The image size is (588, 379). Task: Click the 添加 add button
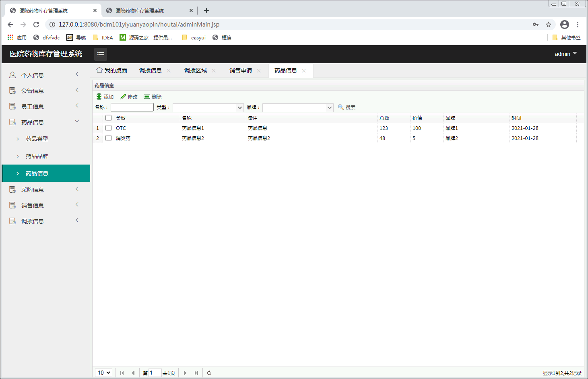[105, 97]
